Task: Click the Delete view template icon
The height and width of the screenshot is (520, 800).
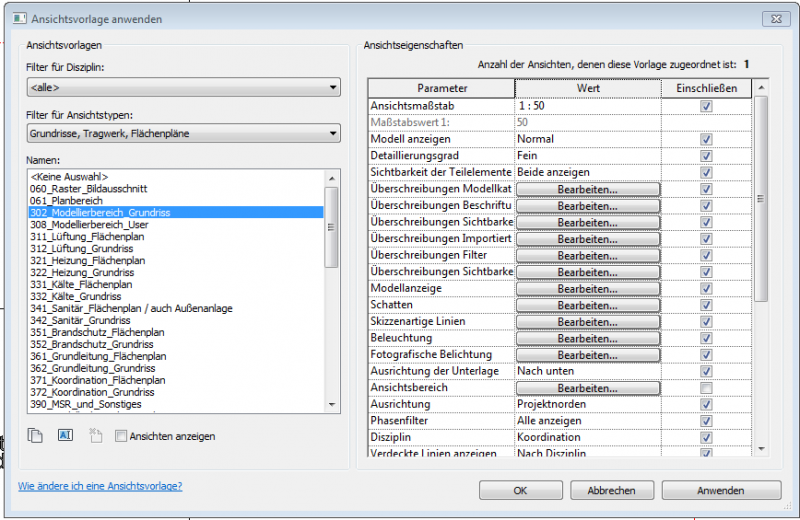Action: (95, 436)
